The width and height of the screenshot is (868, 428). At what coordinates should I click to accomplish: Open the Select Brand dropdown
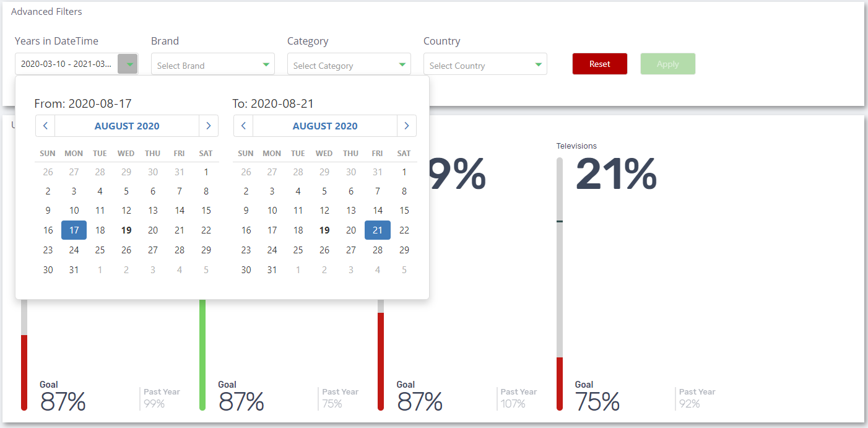(x=213, y=64)
